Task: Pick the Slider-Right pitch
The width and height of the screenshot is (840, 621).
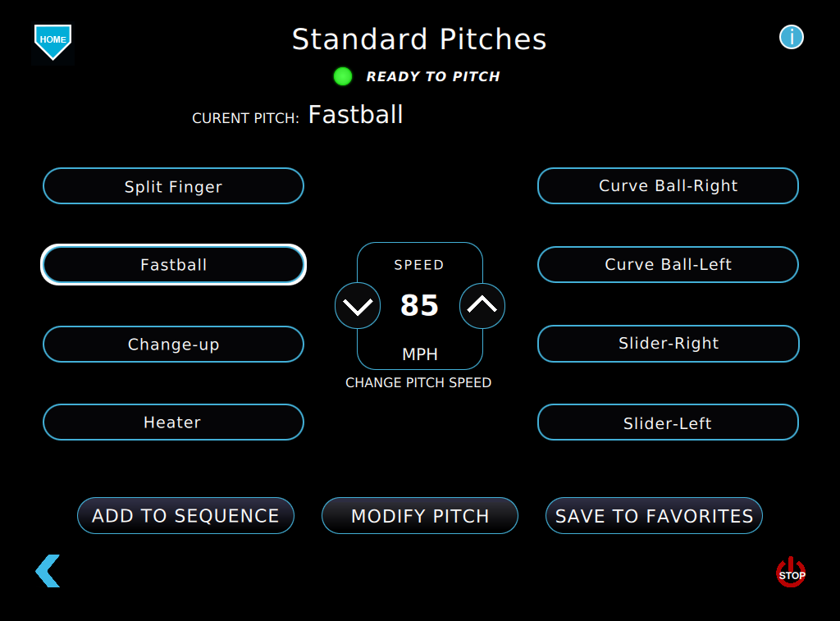Action: click(668, 344)
